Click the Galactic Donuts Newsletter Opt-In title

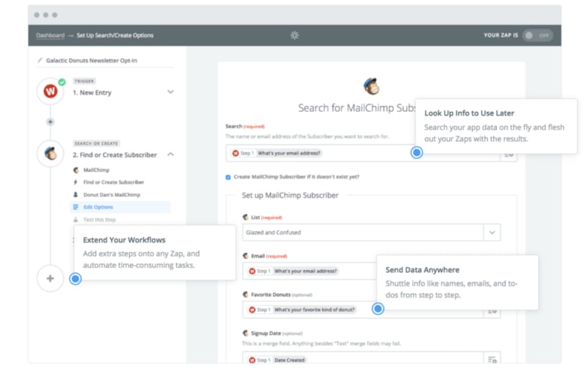pyautogui.click(x=91, y=60)
